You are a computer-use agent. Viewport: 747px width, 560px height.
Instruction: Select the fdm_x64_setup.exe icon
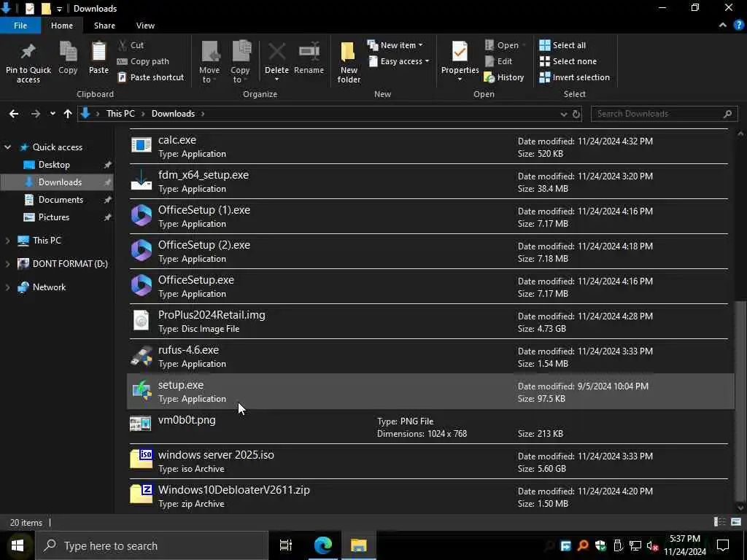(x=142, y=182)
